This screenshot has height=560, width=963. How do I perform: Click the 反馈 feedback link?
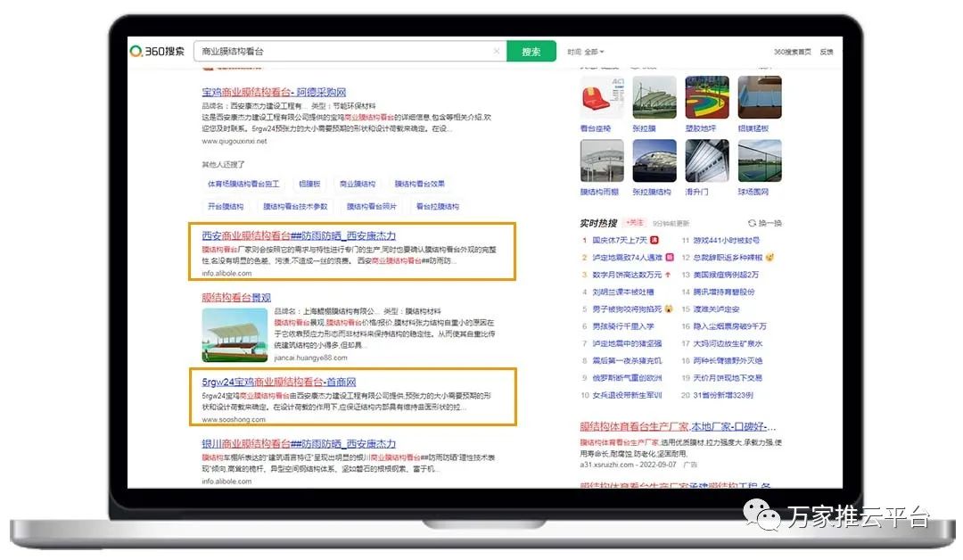pos(827,52)
